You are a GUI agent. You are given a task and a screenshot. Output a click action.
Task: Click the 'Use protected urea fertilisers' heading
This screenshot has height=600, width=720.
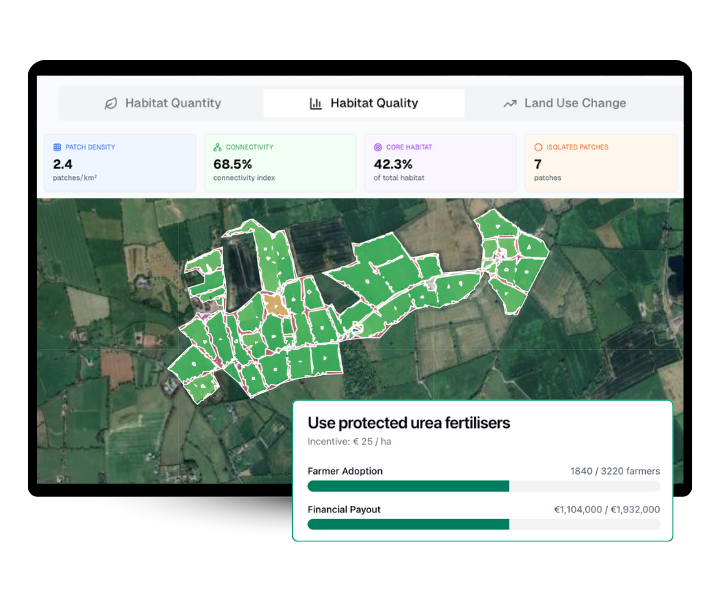tap(408, 423)
